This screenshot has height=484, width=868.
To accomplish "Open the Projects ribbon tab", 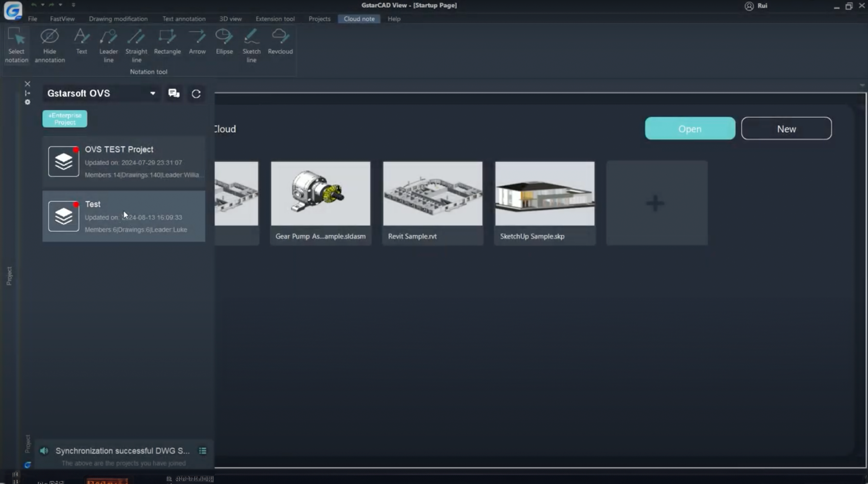I will [x=319, y=19].
